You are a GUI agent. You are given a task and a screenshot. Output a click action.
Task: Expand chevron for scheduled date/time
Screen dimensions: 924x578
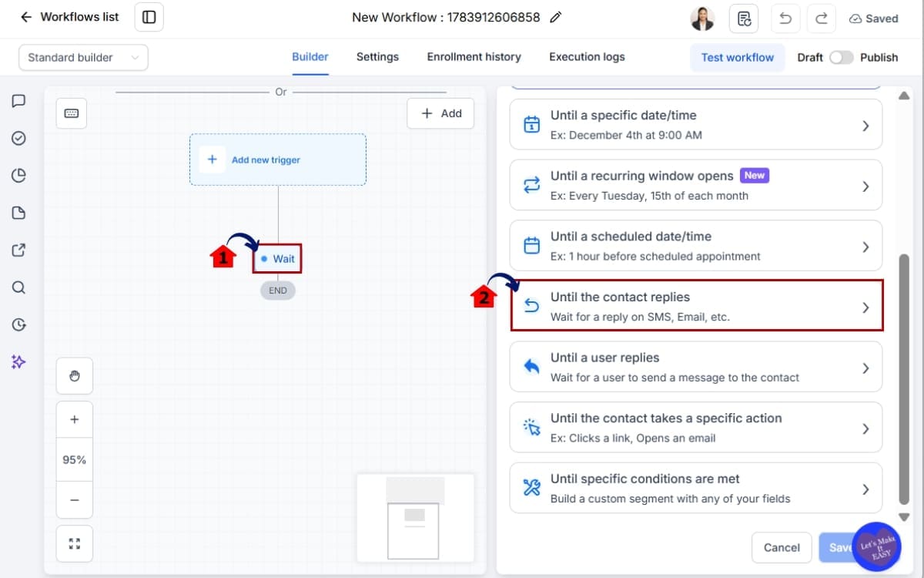click(865, 247)
